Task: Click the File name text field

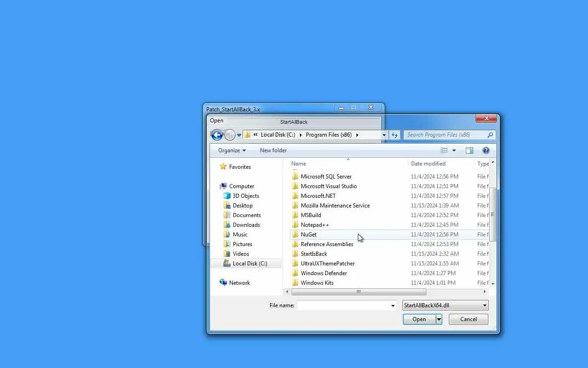Action: (343, 305)
